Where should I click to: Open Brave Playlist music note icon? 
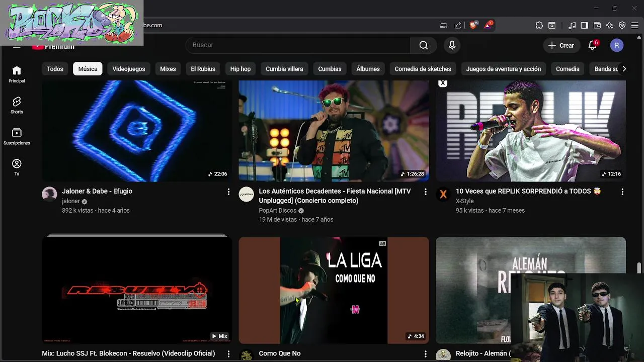point(572,25)
